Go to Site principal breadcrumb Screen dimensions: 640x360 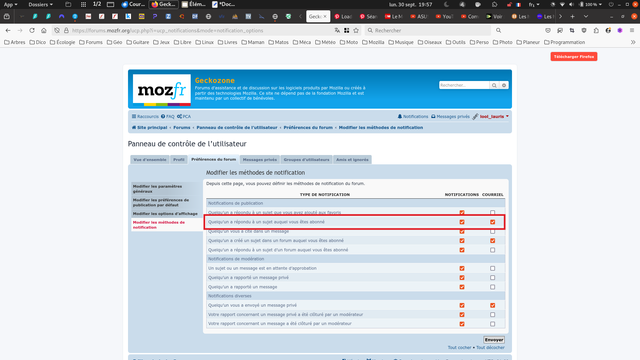(x=149, y=128)
